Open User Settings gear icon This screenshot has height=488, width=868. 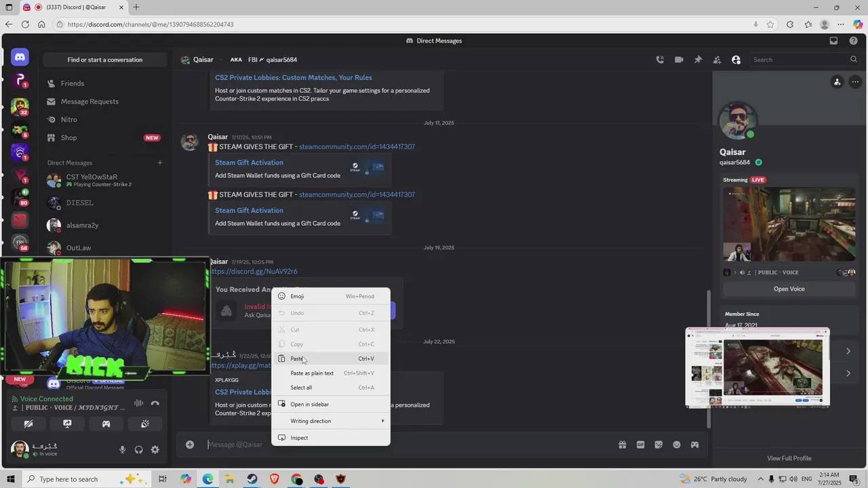pos(155,449)
